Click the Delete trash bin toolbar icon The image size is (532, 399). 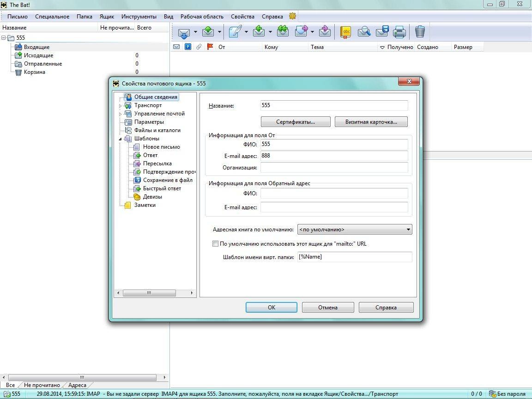[420, 32]
